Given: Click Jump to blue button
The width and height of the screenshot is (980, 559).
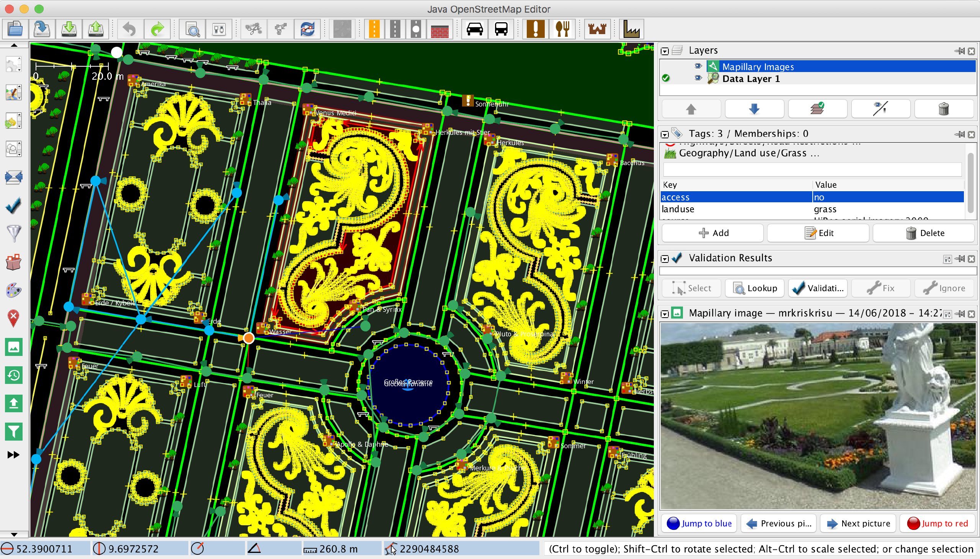Looking at the screenshot, I should click(x=700, y=523).
